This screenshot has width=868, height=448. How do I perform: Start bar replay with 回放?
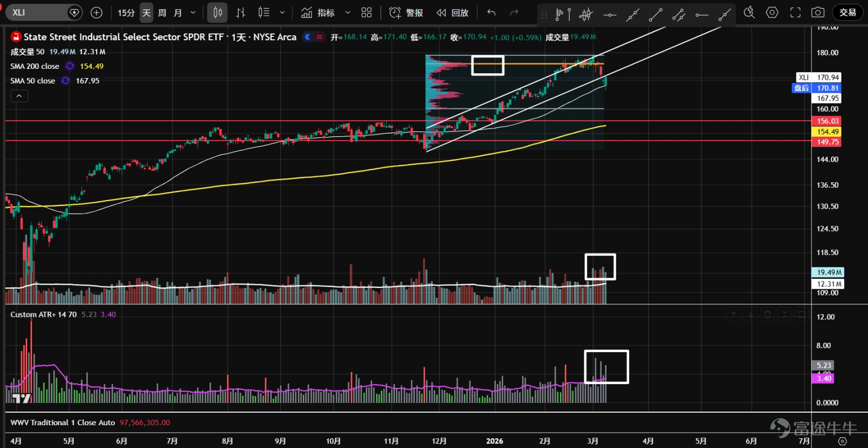click(452, 12)
